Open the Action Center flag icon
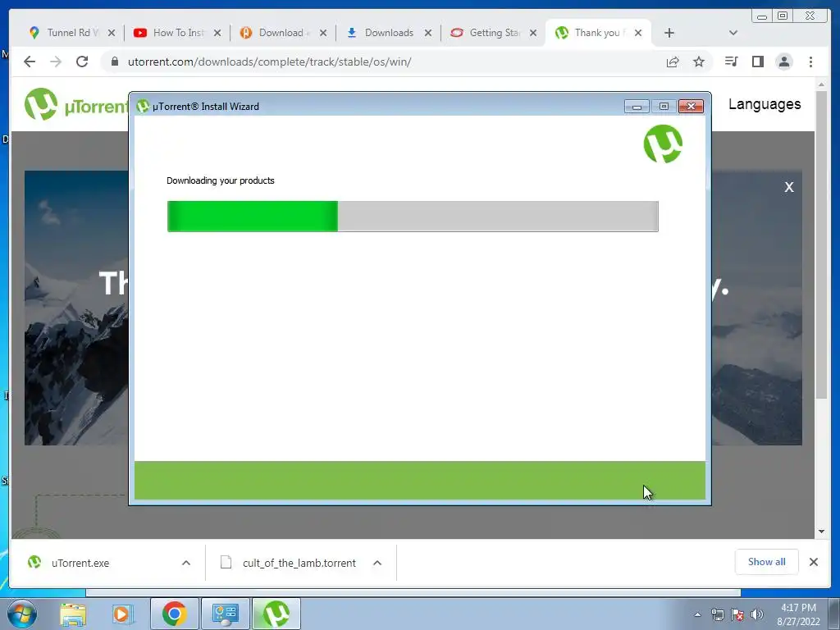The width and height of the screenshot is (840, 630). pos(737,614)
